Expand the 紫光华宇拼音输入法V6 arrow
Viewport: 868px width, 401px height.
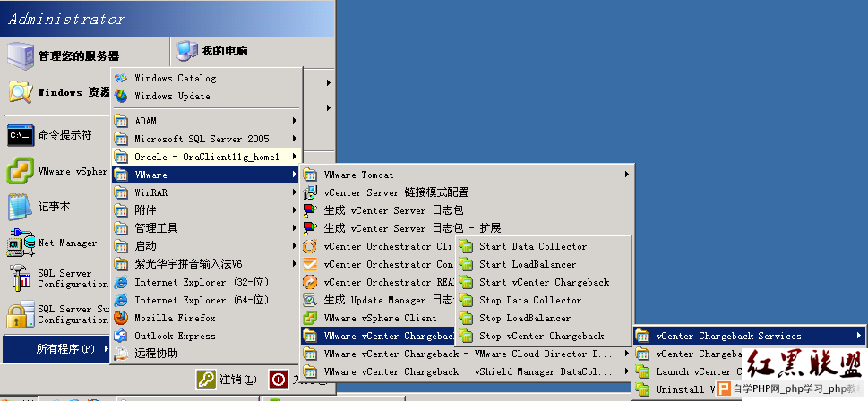(x=295, y=264)
